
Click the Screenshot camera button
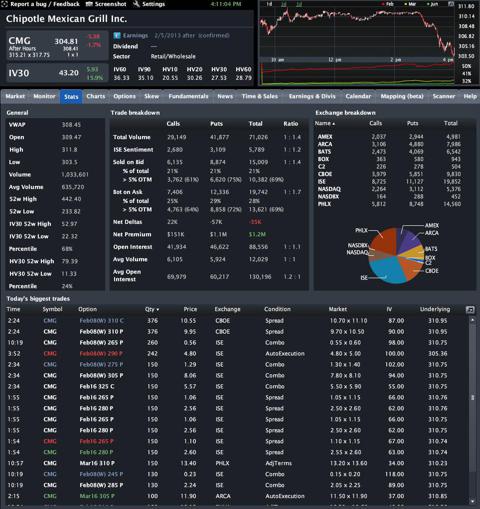coord(106,4)
